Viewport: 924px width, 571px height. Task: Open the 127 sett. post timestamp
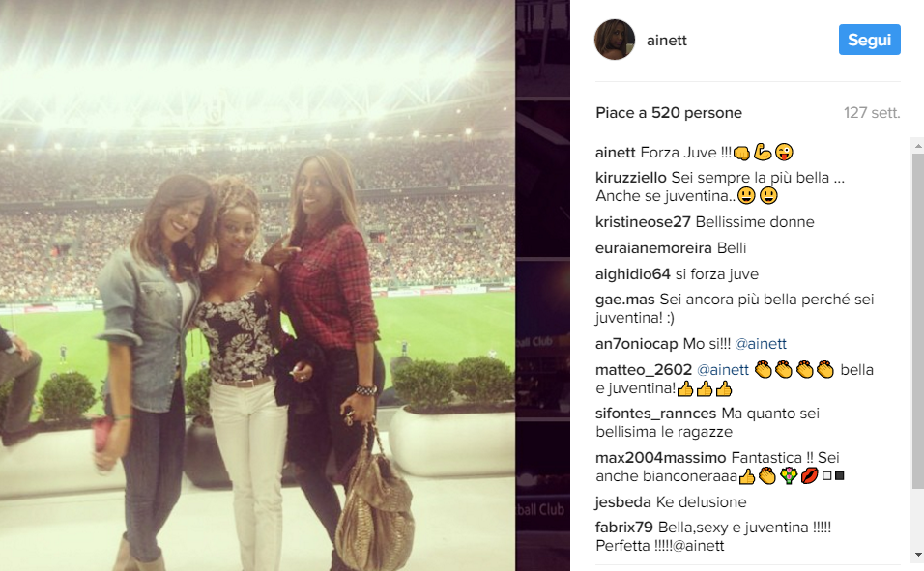pyautogui.click(x=872, y=112)
